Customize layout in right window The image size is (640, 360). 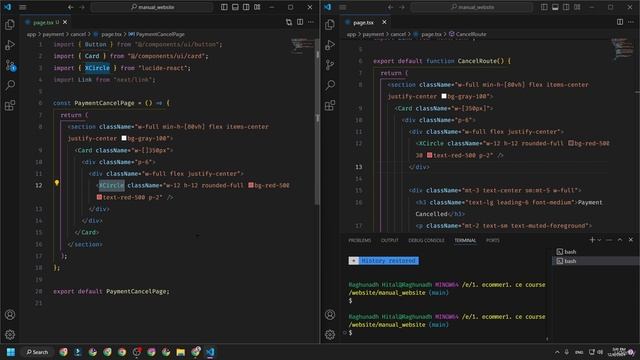coord(577,7)
